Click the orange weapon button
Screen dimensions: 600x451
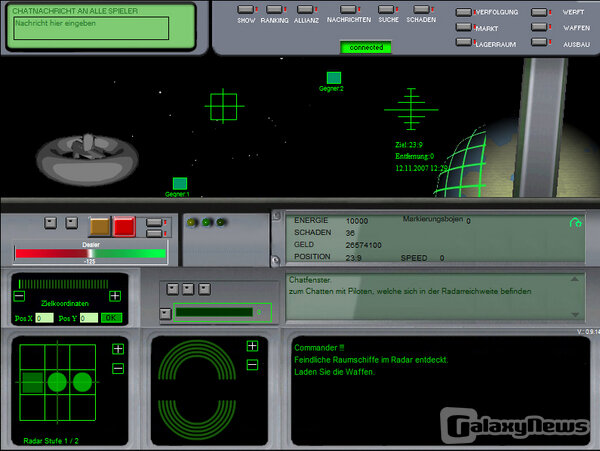point(100,226)
